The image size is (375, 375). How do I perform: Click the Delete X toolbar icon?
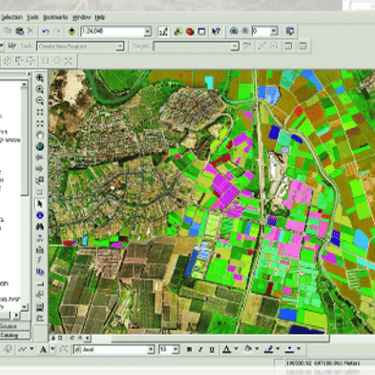point(31,31)
